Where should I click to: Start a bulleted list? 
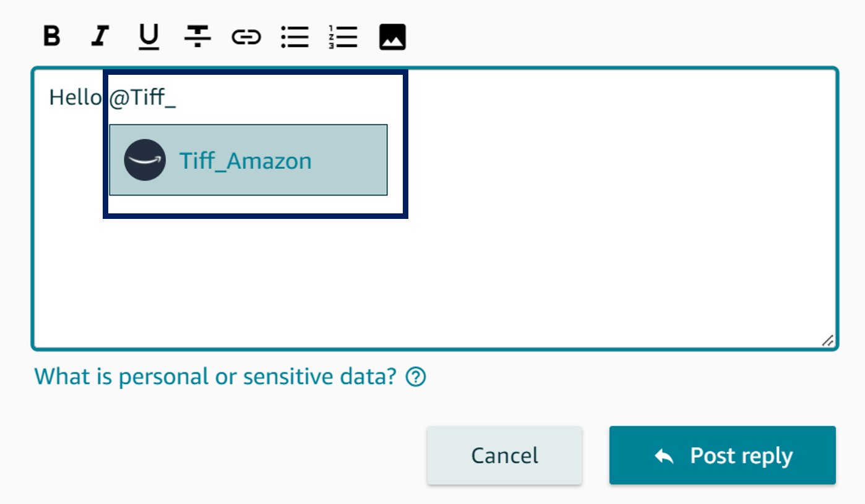(x=295, y=37)
